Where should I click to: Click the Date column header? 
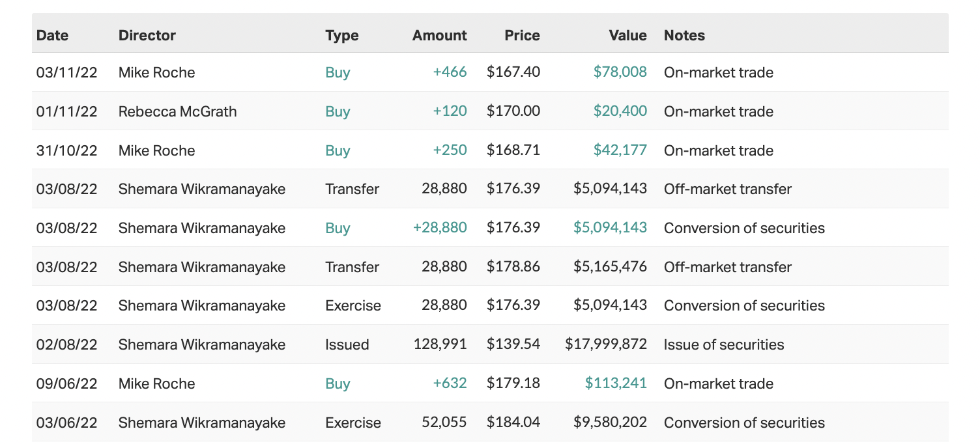(x=52, y=35)
